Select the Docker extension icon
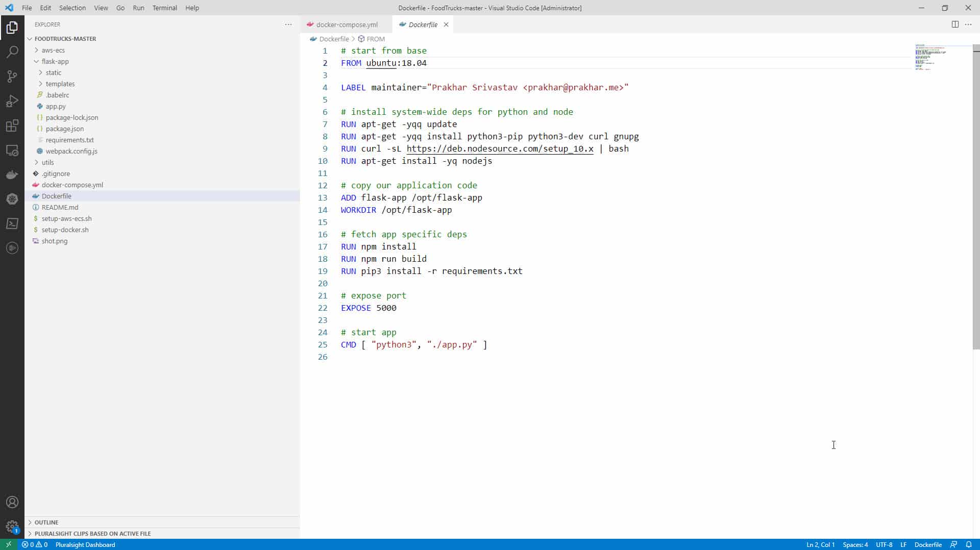The image size is (980, 550). (x=12, y=174)
